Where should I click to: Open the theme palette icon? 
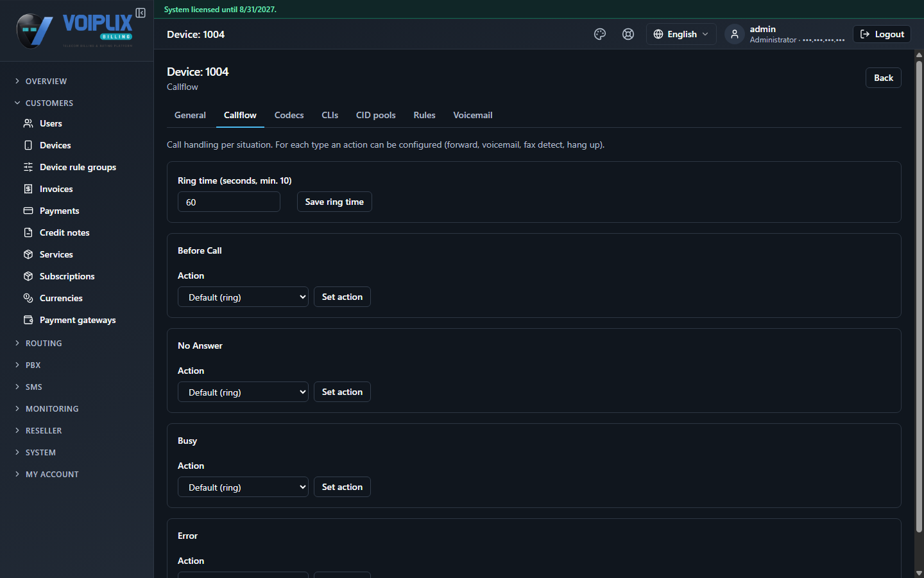coord(600,34)
